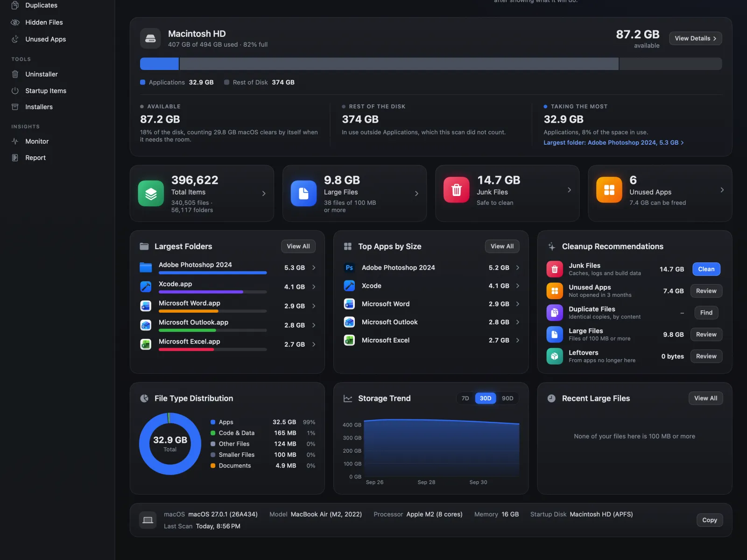Open the Total Items card chevron

[x=264, y=193]
